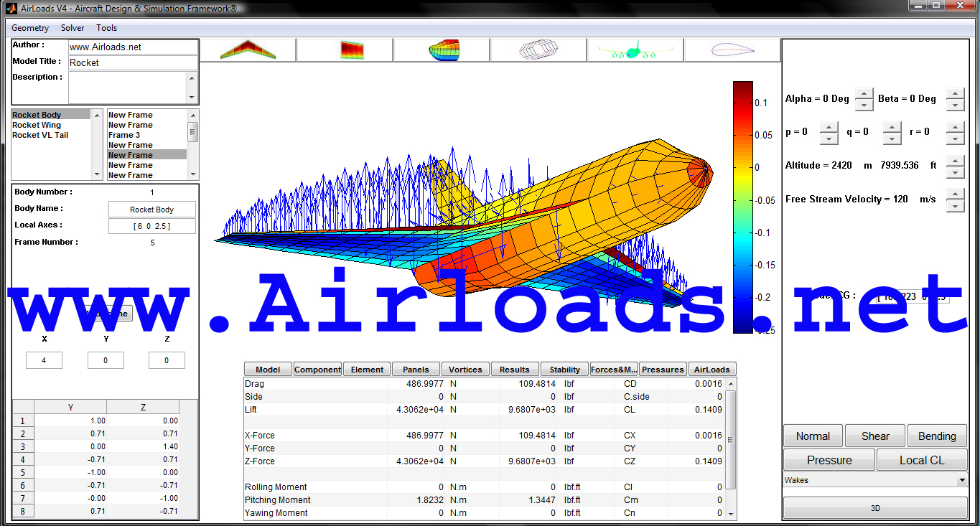The width and height of the screenshot is (980, 526).
Task: Open the Geometry menu
Action: click(x=30, y=28)
